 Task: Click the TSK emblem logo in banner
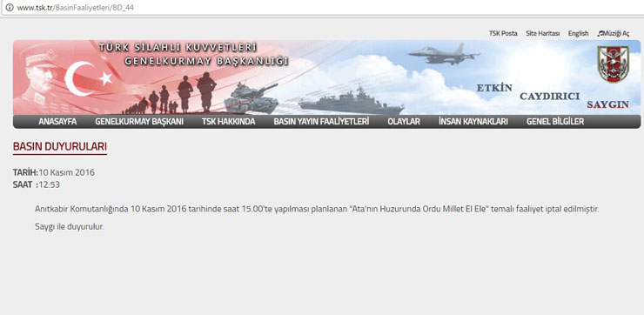point(613,64)
